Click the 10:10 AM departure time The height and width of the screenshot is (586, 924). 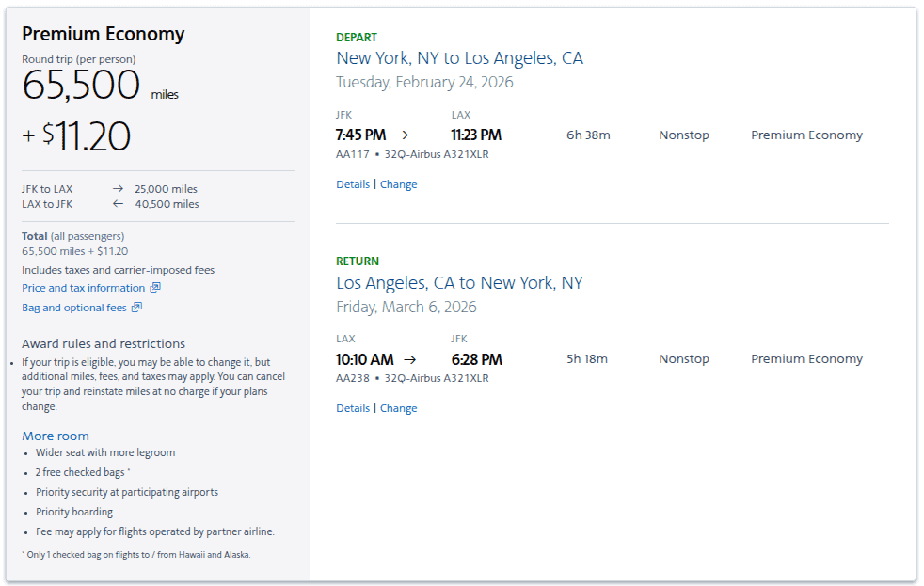coord(365,359)
